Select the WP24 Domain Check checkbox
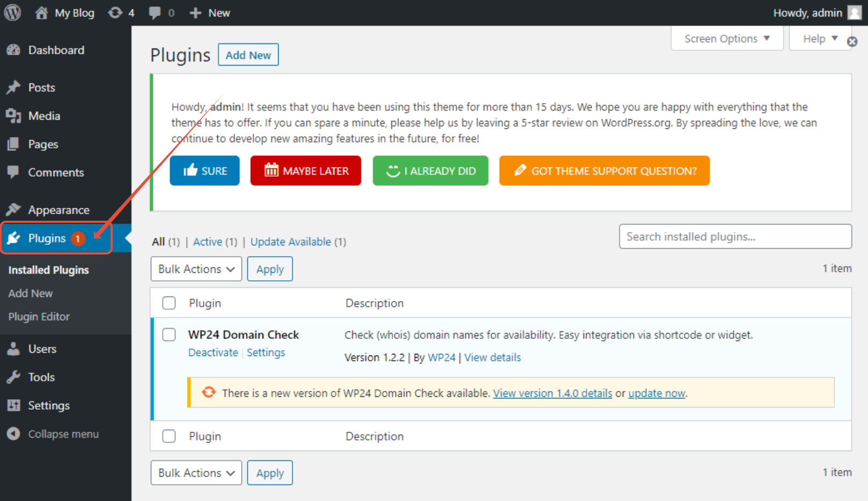The height and width of the screenshot is (501, 868). (169, 335)
